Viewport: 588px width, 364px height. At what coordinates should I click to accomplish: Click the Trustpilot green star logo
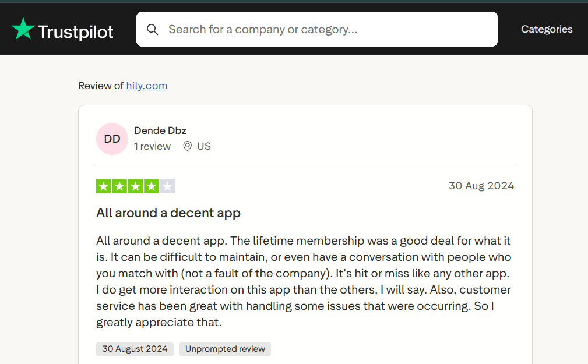pos(23,29)
